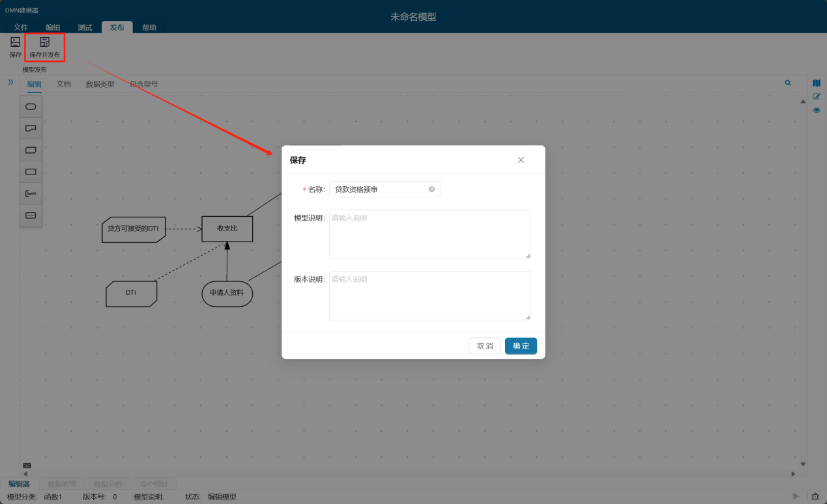Select the knowledge source wavy shape tool
The image size is (827, 504).
[31, 128]
